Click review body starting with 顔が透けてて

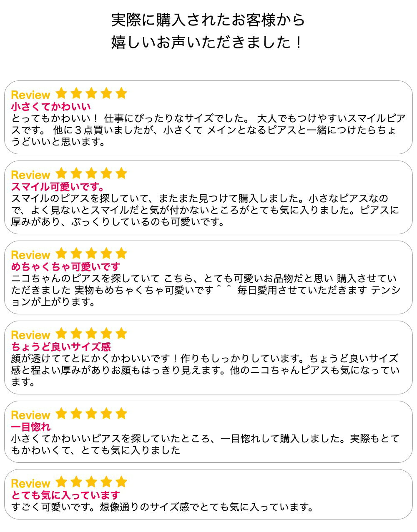204,370
